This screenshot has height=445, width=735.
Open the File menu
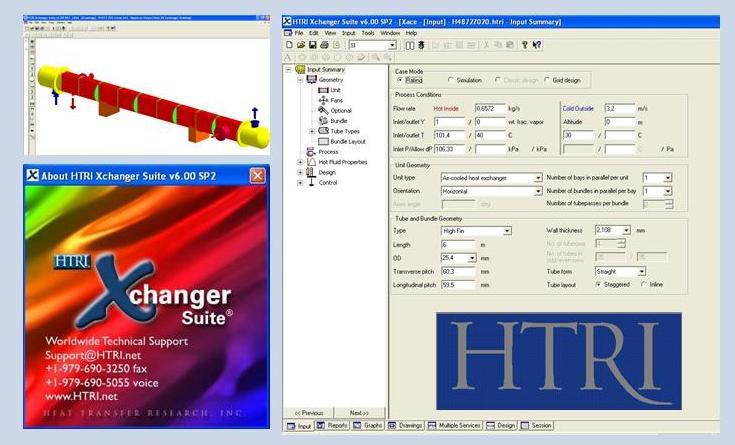(299, 33)
